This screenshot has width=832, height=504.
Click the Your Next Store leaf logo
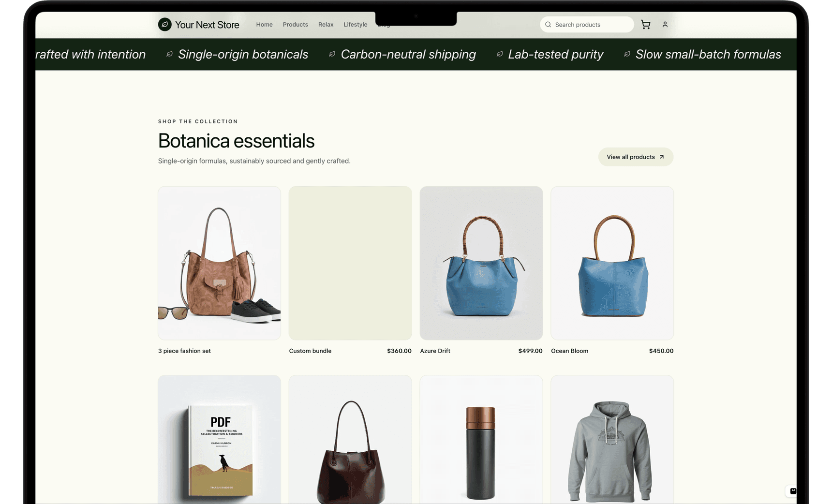(x=164, y=24)
